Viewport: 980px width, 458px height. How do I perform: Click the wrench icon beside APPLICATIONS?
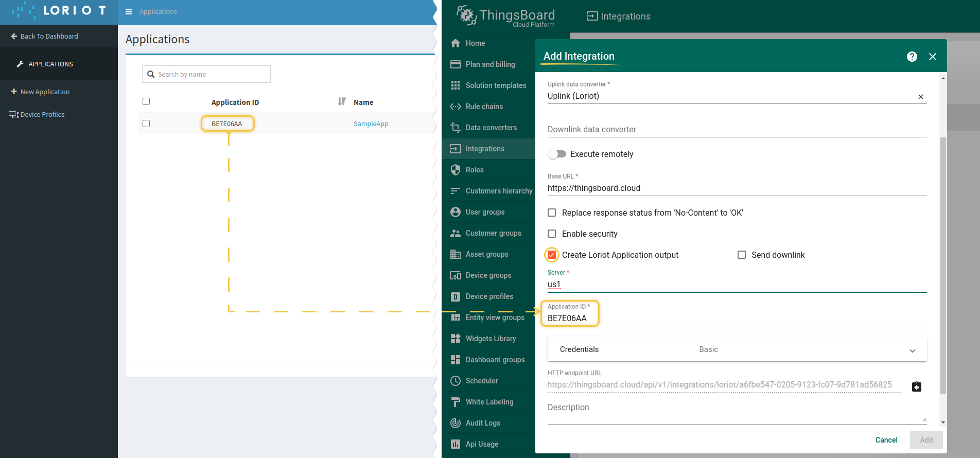pyautogui.click(x=20, y=64)
